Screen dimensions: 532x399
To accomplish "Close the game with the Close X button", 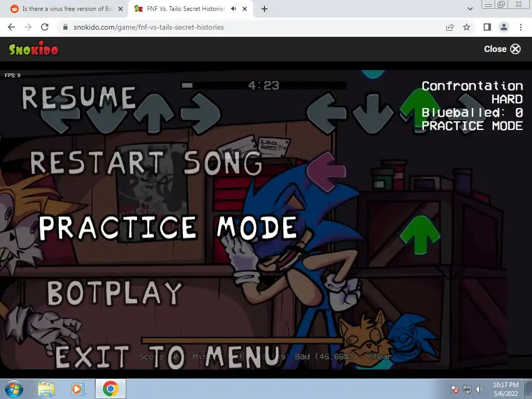I will 502,49.
